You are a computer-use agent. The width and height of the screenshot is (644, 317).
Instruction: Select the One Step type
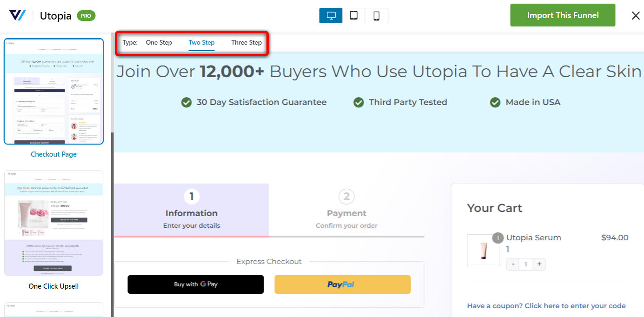pyautogui.click(x=159, y=42)
